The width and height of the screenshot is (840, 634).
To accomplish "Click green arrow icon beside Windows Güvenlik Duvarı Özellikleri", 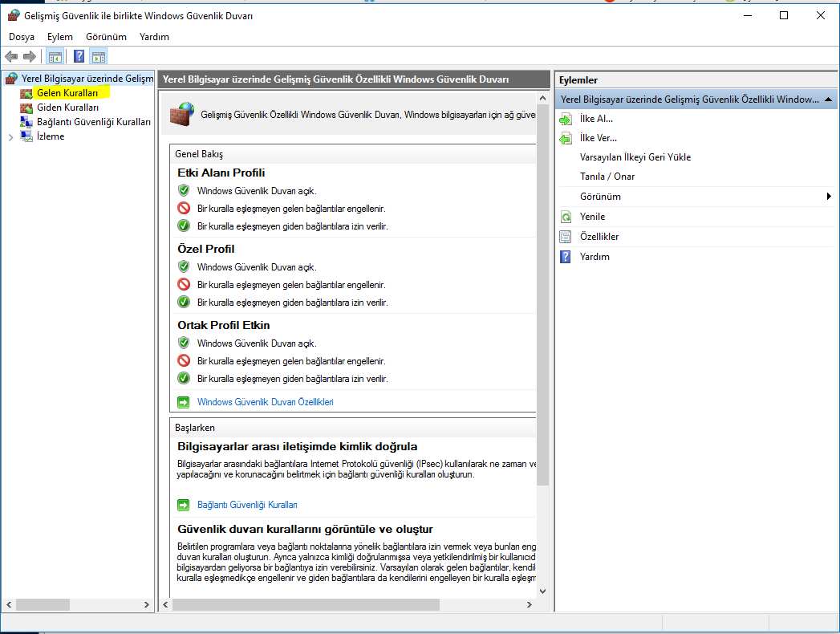I will tap(183, 403).
